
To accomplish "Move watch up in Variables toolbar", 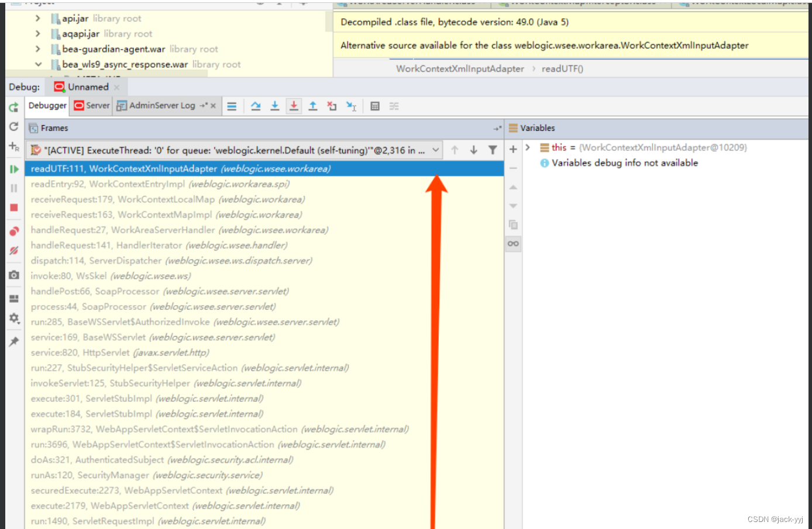I will (x=513, y=187).
